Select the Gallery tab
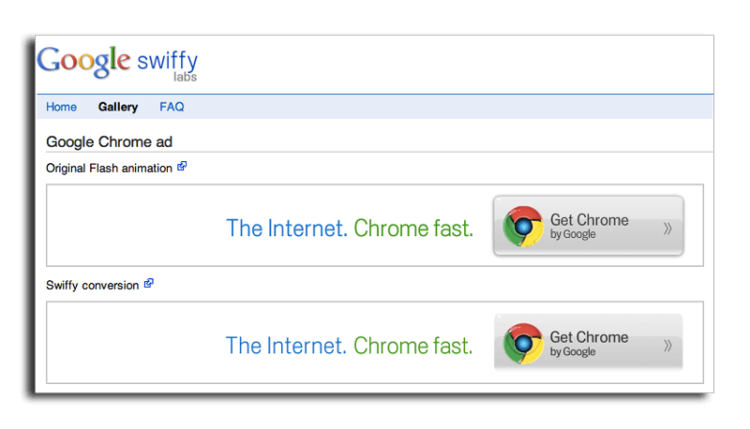The width and height of the screenshot is (750, 429). coord(118,107)
